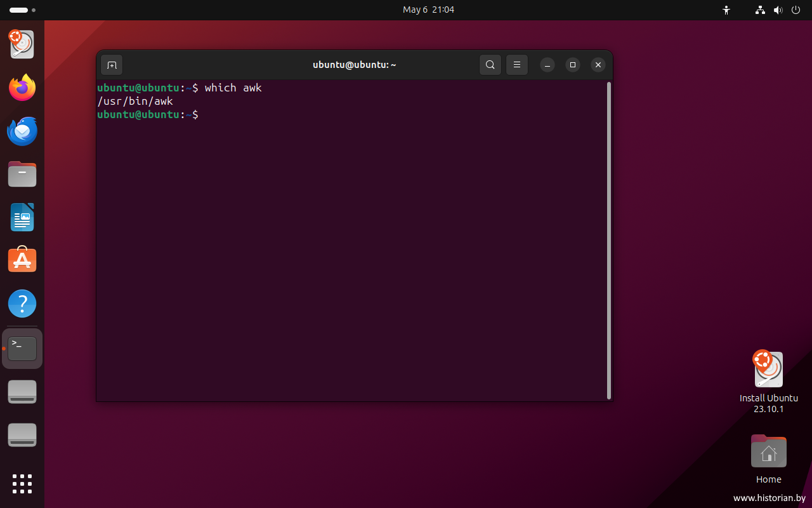
Task: Open the Home folder on desktop
Action: pos(768,451)
